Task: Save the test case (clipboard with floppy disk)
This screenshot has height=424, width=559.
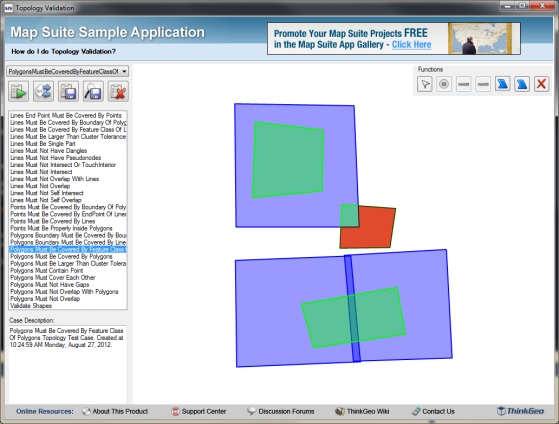Action: (x=68, y=92)
